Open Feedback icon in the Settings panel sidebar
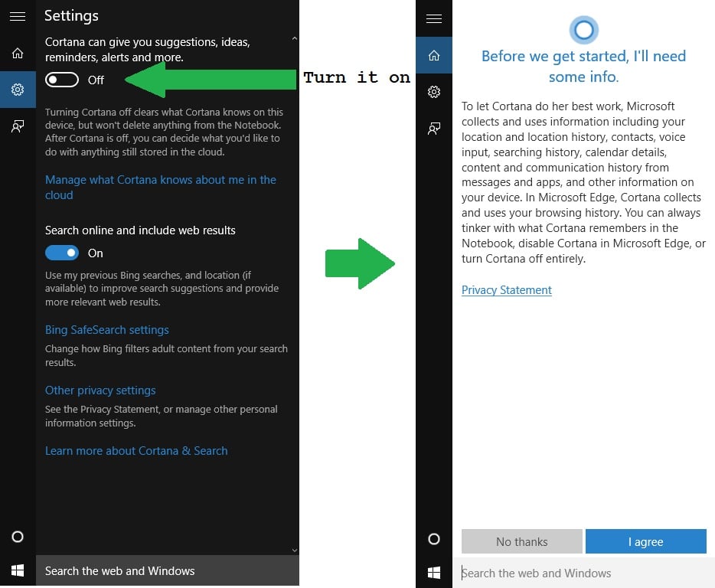 pos(18,126)
